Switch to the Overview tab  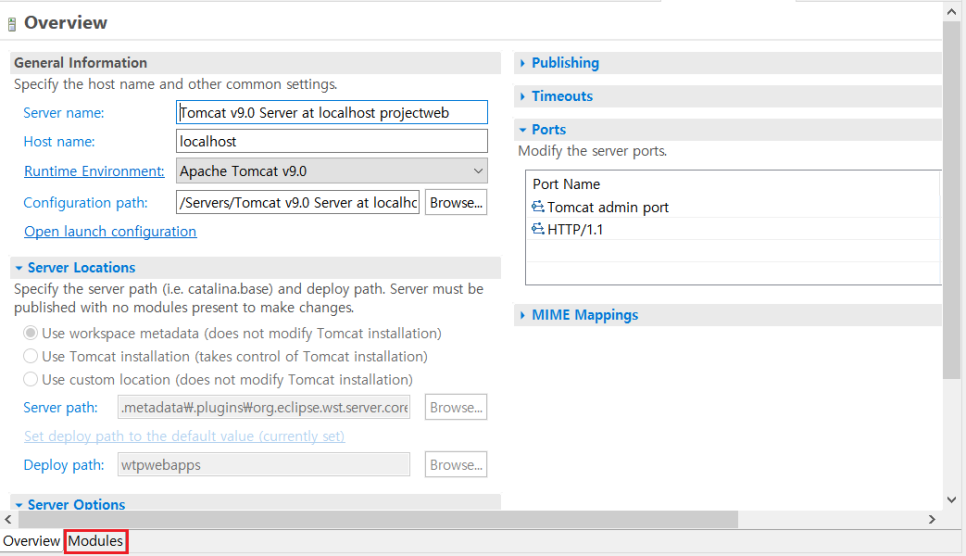point(31,541)
